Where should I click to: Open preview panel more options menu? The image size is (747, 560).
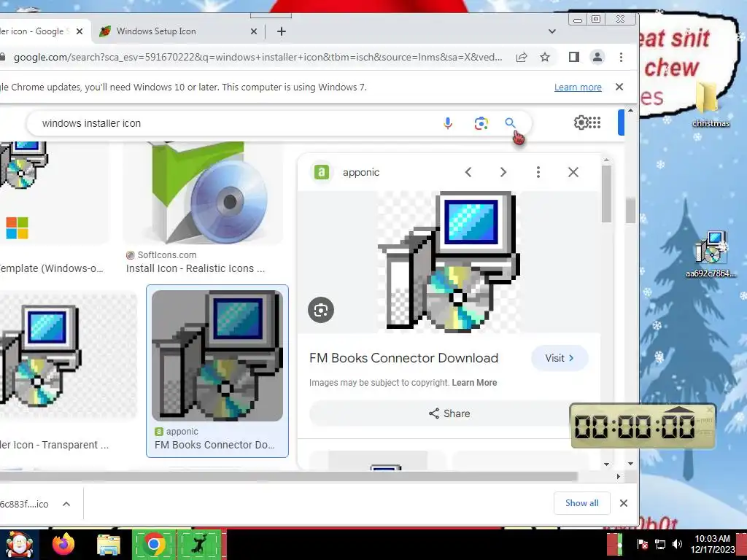coord(538,172)
